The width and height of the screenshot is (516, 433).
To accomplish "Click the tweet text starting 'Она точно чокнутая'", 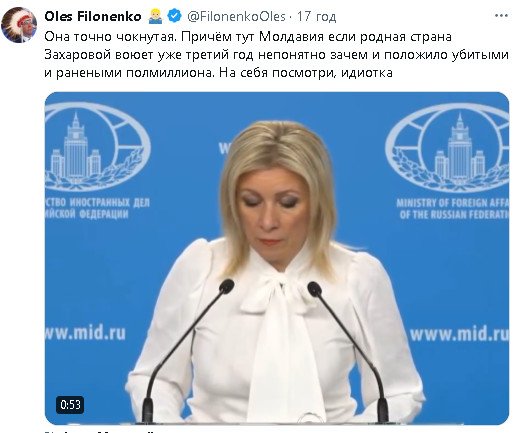I will 277,54.
